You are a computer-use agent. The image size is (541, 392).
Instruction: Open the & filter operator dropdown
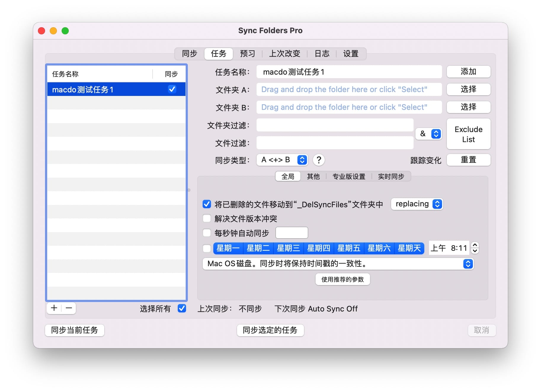coord(428,134)
